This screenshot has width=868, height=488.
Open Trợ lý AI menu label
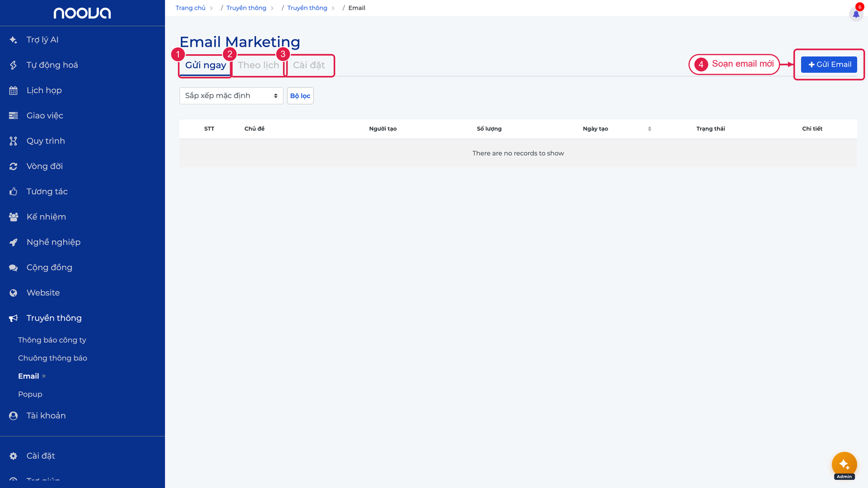pyautogui.click(x=42, y=40)
